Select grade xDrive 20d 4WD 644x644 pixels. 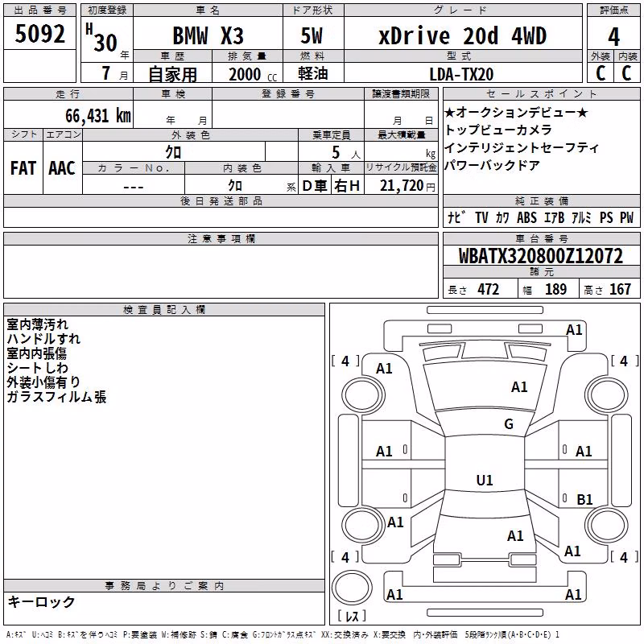(x=462, y=36)
